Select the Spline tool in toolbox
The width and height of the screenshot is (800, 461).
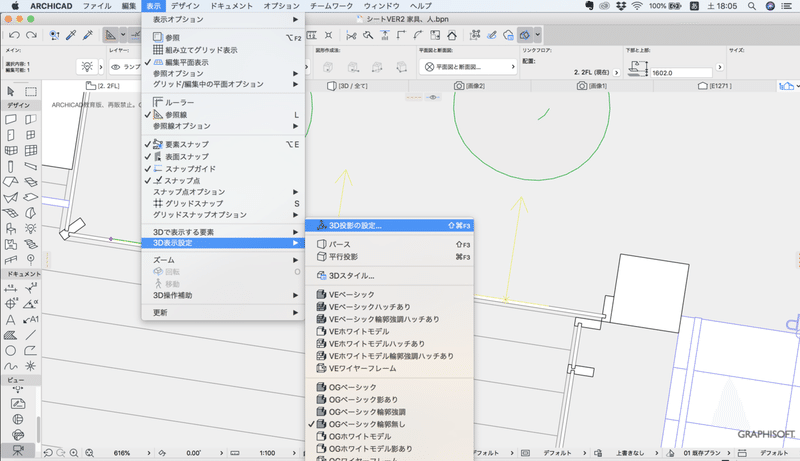11,366
